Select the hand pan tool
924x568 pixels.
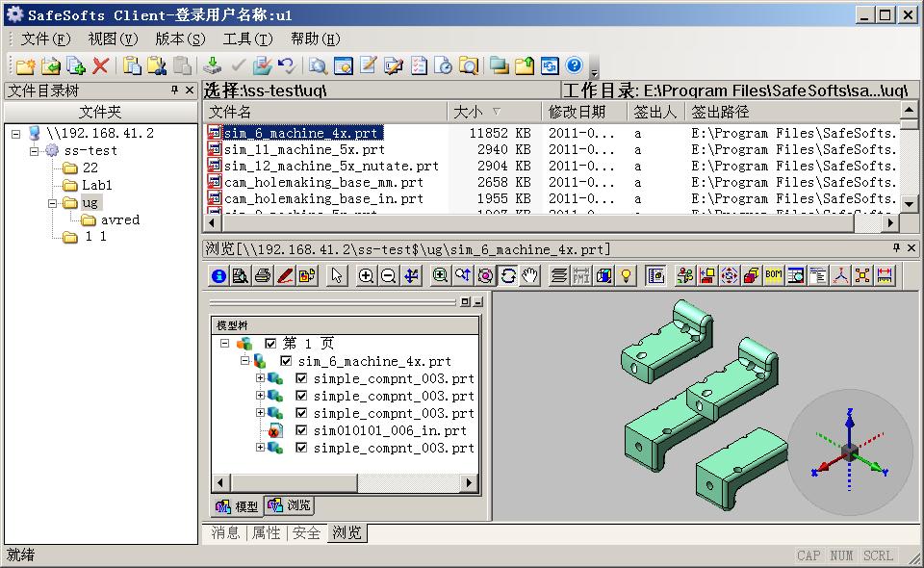529,275
